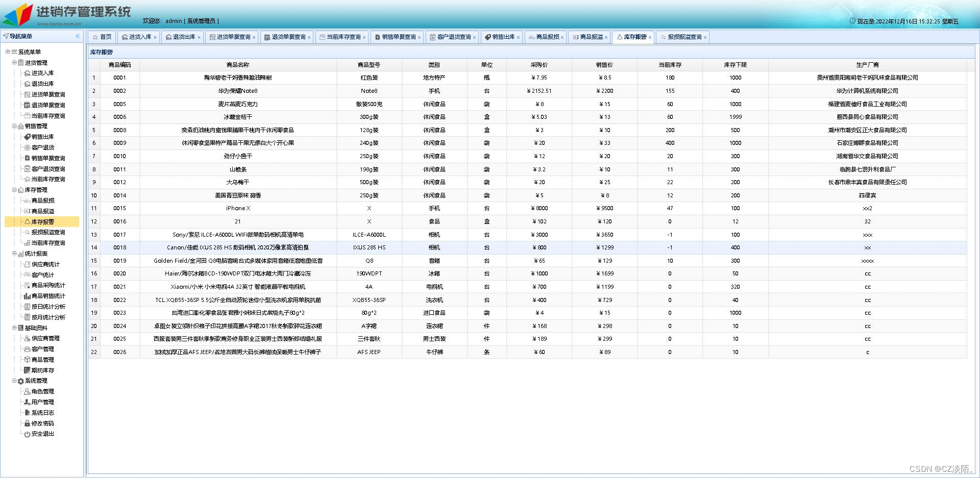Click the 库存下限 column header
This screenshot has width=980, height=478.
coord(736,65)
